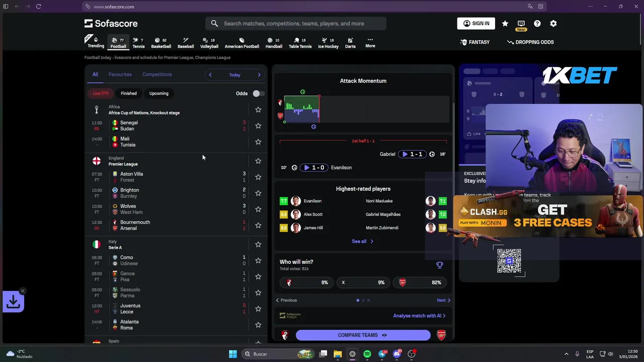The height and width of the screenshot is (362, 644).
Task: Open the Volleyball sport icon
Action: click(209, 43)
